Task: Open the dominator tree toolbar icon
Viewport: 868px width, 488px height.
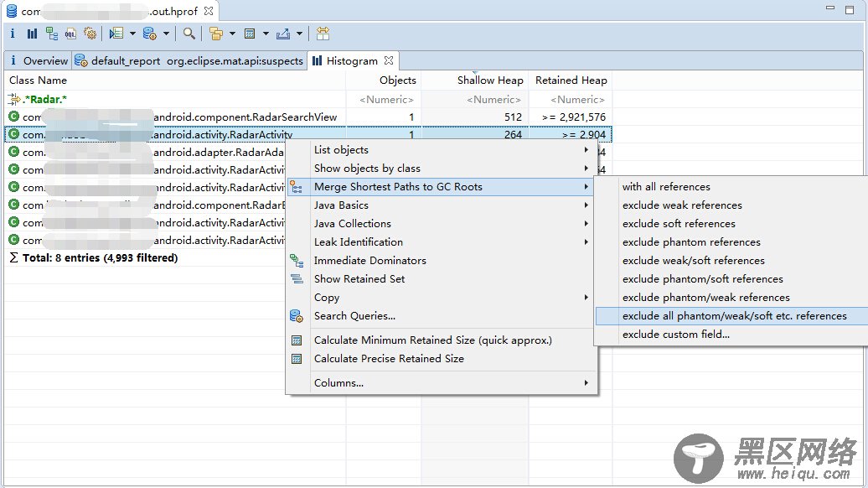Action: coord(51,34)
